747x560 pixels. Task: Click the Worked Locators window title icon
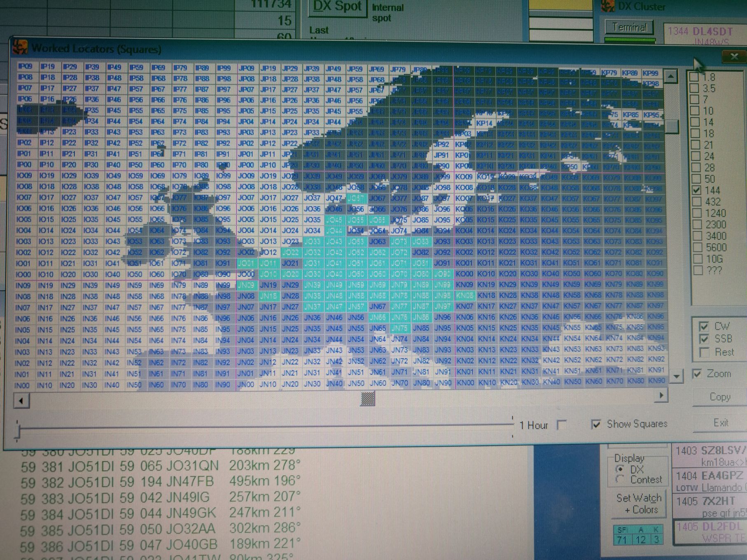tap(20, 48)
